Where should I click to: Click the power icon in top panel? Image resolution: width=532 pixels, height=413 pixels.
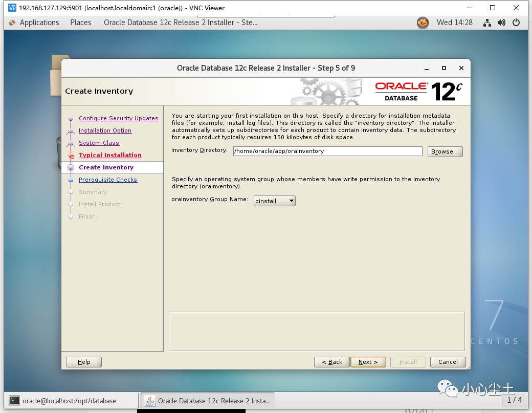coord(516,23)
